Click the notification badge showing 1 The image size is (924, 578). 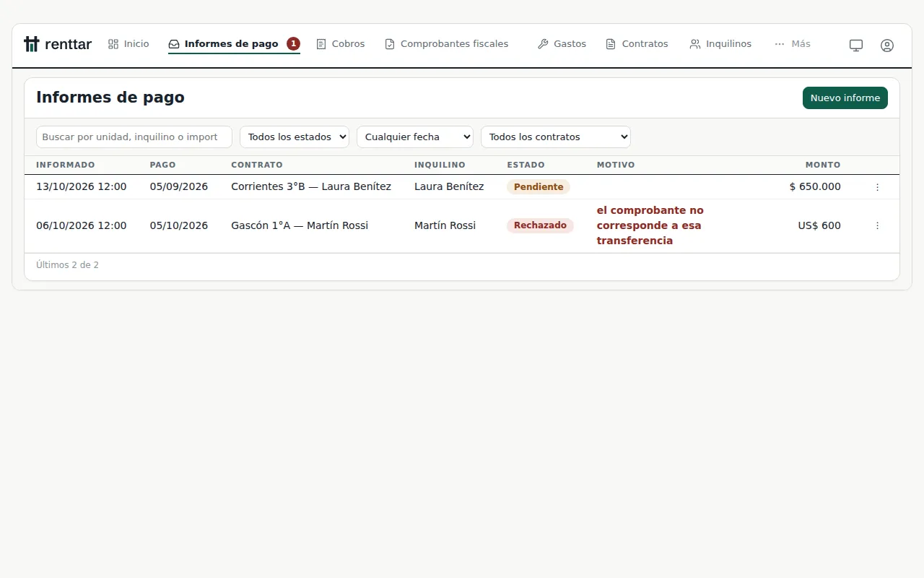(x=293, y=44)
